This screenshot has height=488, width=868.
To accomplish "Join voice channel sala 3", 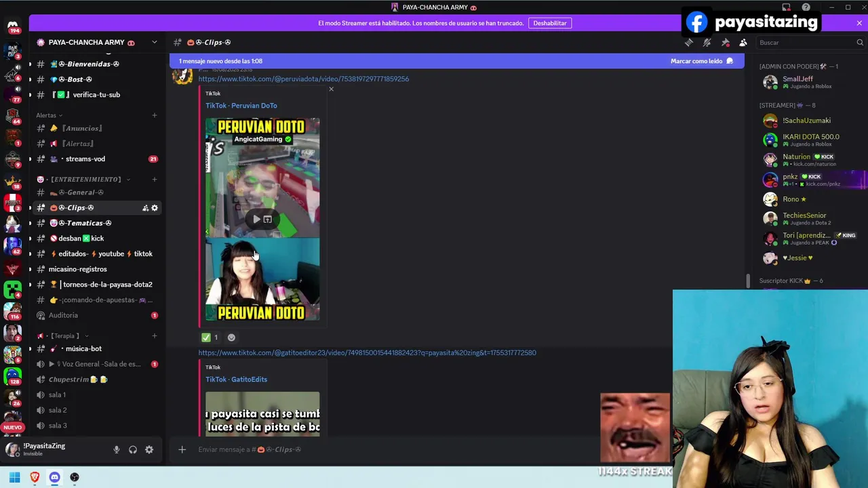I will pos(96,426).
